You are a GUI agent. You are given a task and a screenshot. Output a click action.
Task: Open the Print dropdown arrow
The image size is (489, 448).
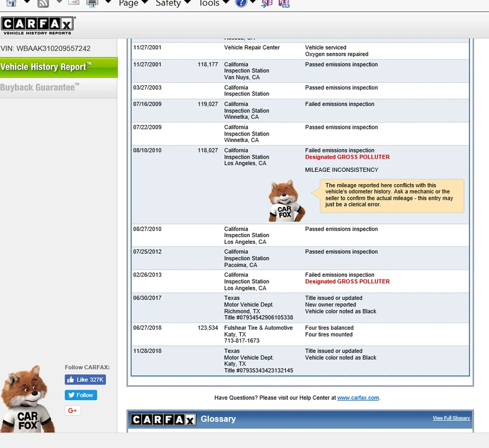[x=108, y=2]
